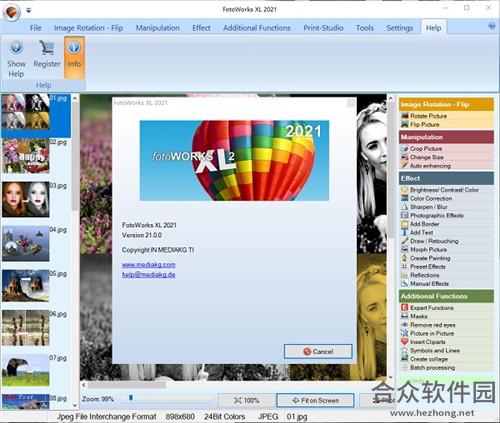
Task: Click the 100% zoom button
Action: coord(246,400)
